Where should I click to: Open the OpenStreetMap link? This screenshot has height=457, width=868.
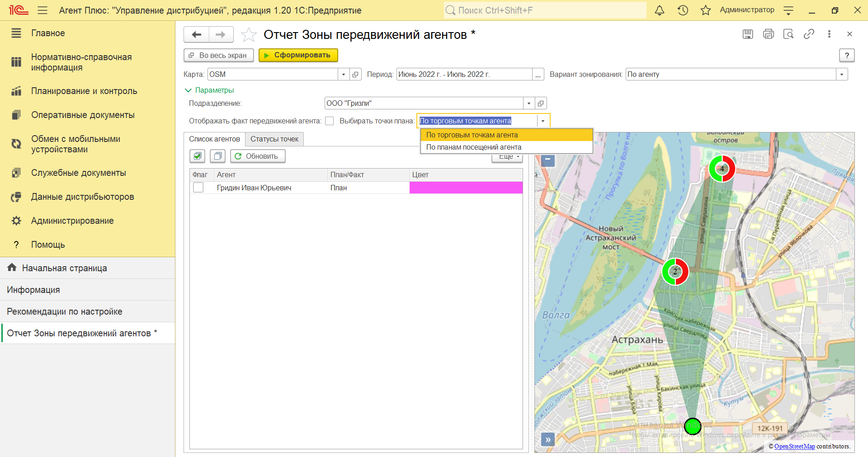pyautogui.click(x=794, y=446)
